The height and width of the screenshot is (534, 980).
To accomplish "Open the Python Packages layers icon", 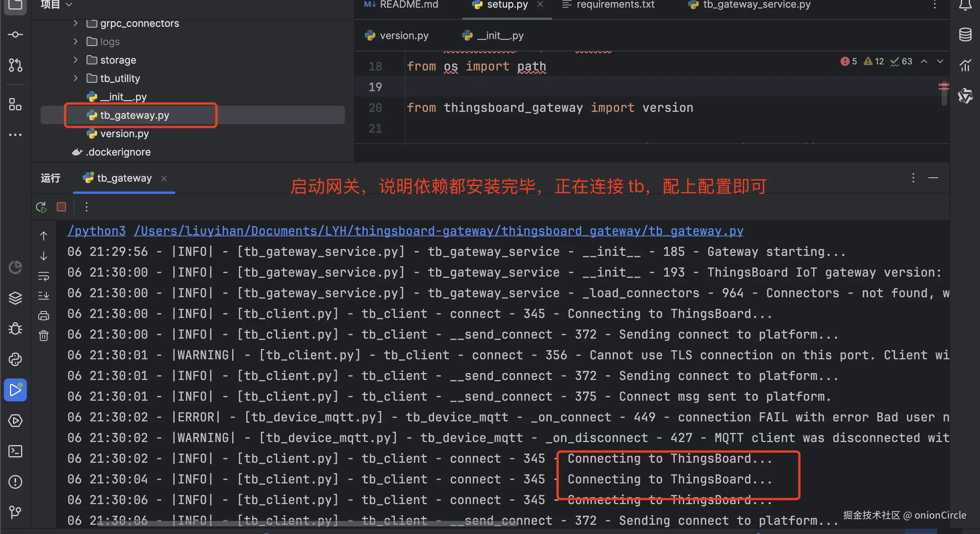I will [x=15, y=298].
